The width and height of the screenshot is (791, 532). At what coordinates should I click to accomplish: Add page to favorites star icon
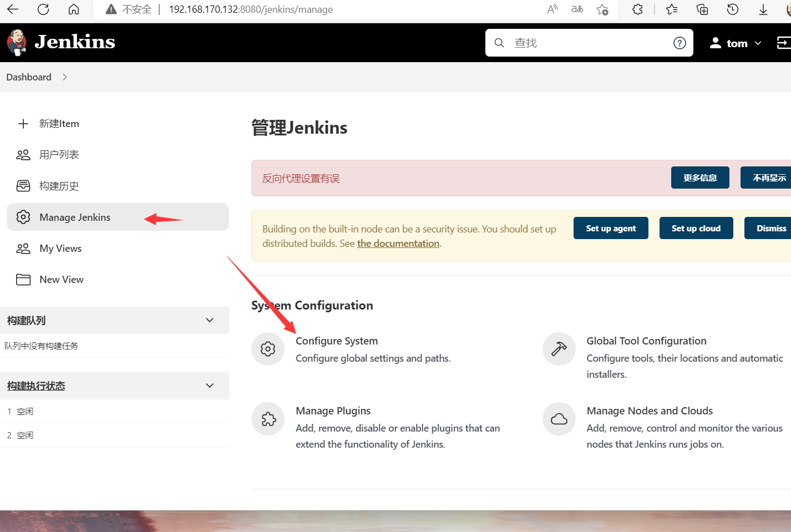[602, 9]
